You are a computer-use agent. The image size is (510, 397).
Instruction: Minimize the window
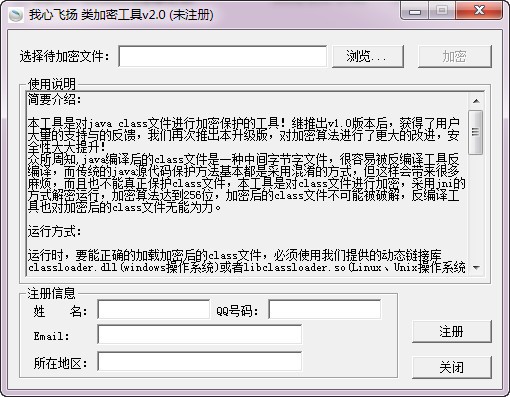coord(415,11)
